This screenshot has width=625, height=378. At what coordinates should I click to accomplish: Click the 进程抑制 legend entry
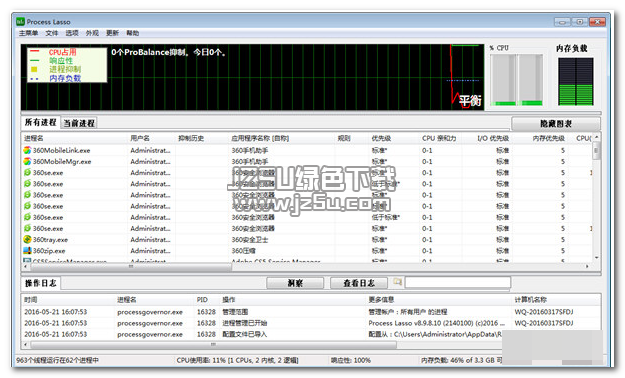[x=65, y=69]
